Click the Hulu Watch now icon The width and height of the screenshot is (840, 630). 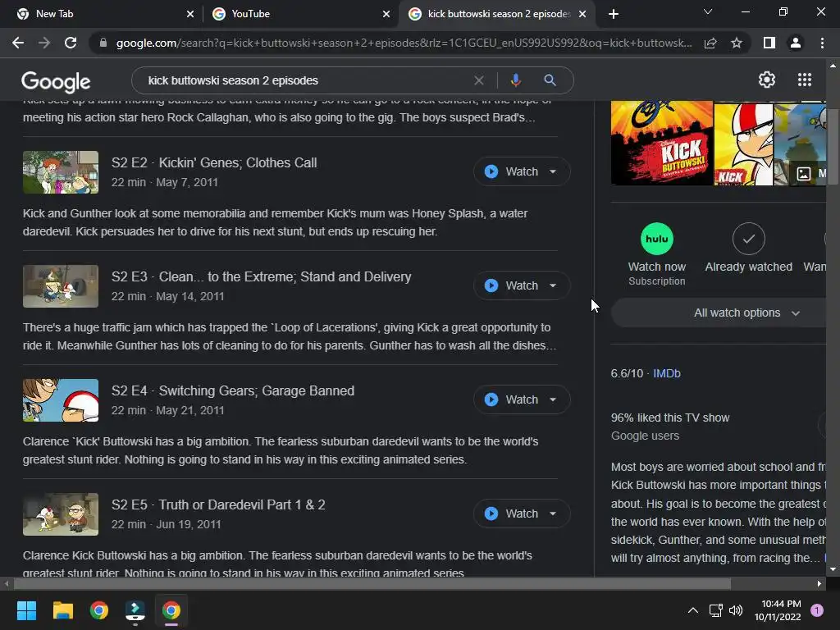(x=657, y=239)
